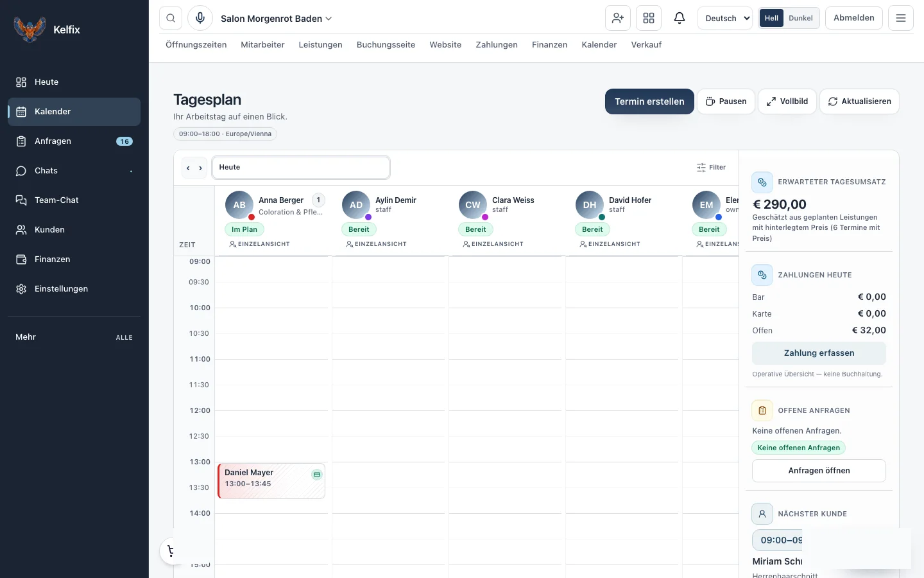The width and height of the screenshot is (924, 578).
Task: Click Aktualisieren button
Action: (859, 101)
